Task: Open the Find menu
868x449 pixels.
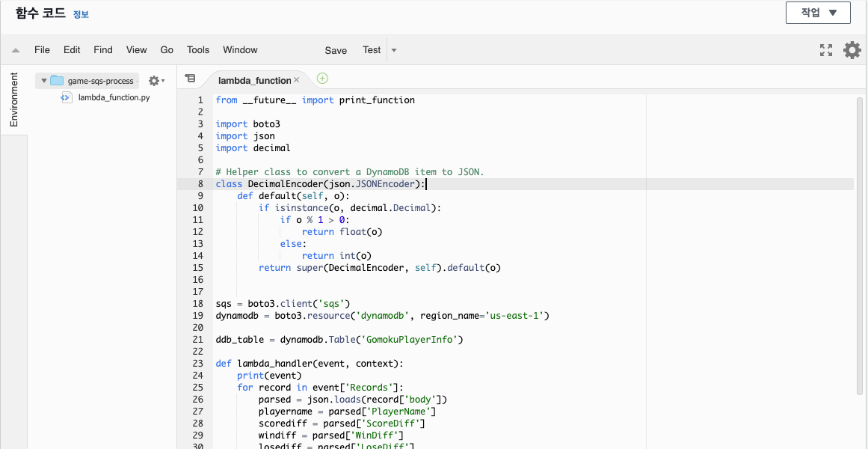Action: click(103, 50)
